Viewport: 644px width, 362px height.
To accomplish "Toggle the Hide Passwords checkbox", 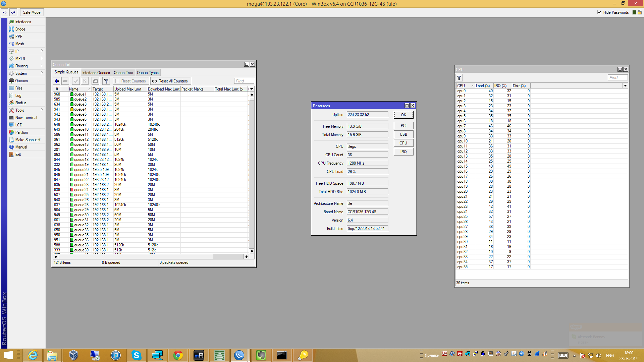I will pos(599,12).
